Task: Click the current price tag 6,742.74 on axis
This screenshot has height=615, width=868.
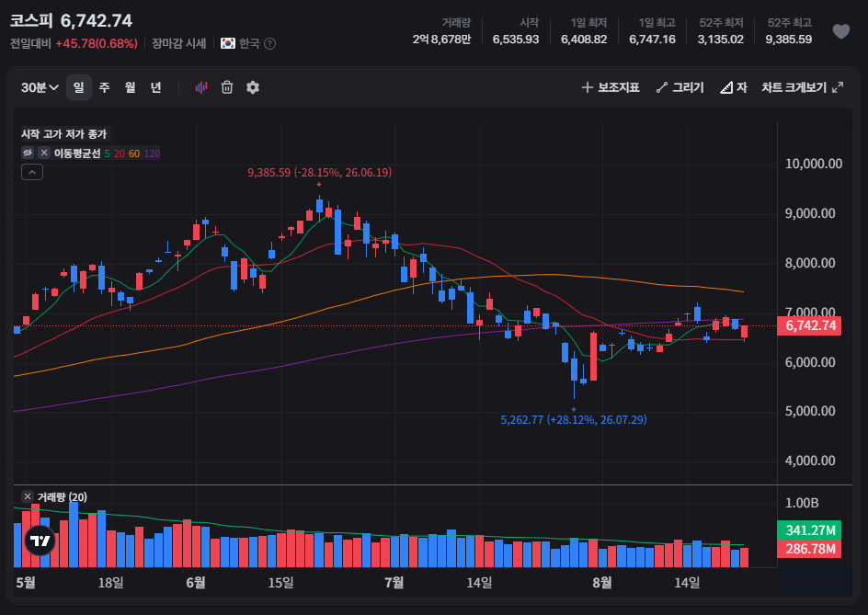Action: click(809, 325)
